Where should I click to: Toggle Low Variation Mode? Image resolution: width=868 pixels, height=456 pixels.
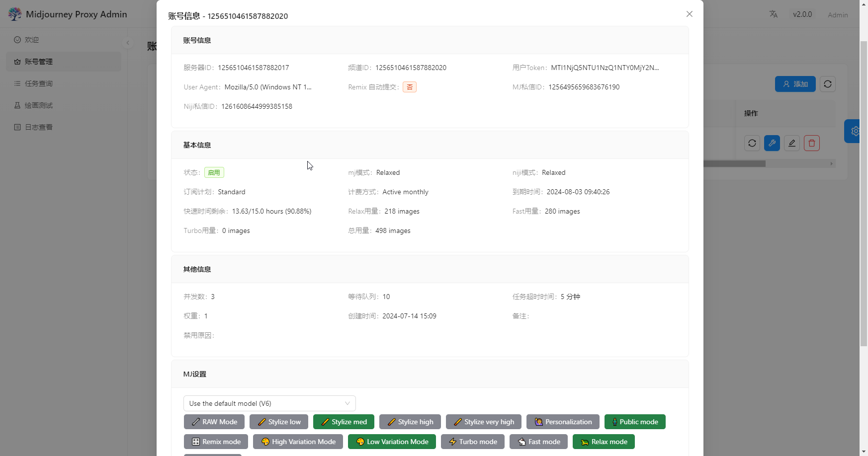(392, 442)
